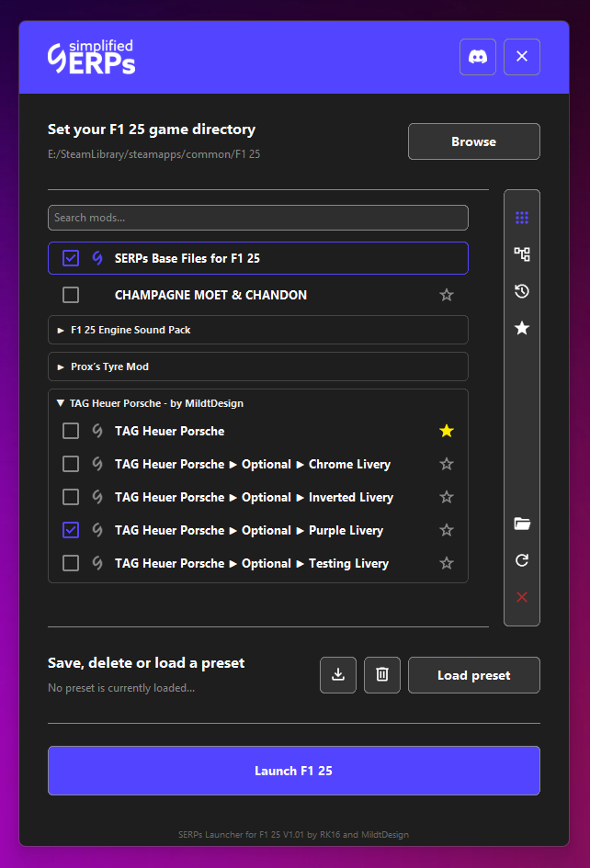Click the launcher version footer text

(x=293, y=835)
